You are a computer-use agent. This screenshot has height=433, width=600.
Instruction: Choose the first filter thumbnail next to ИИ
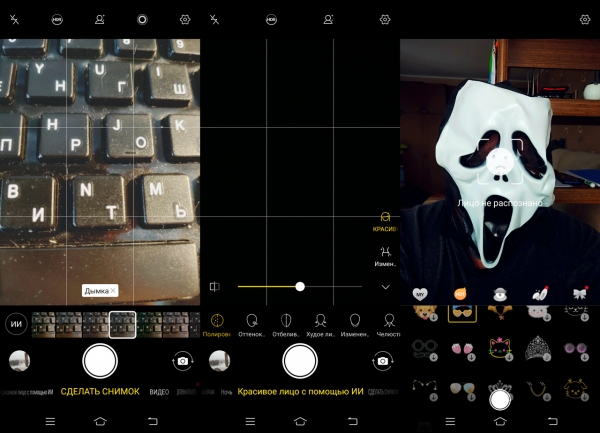coord(43,325)
